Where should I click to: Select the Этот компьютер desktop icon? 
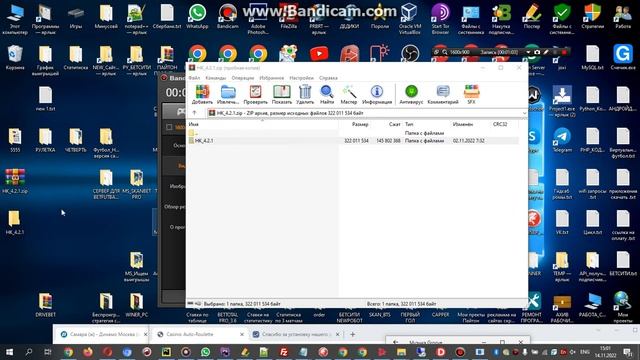pyautogui.click(x=15, y=19)
